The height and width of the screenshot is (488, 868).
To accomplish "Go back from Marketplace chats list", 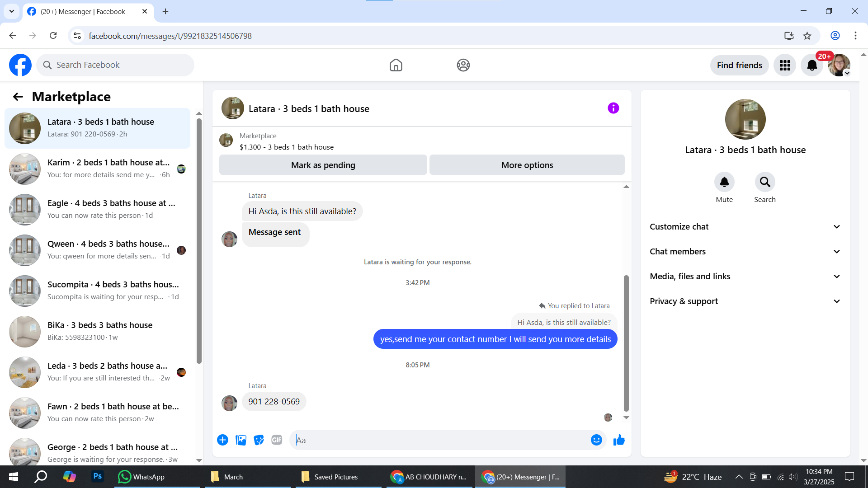I will click(18, 97).
